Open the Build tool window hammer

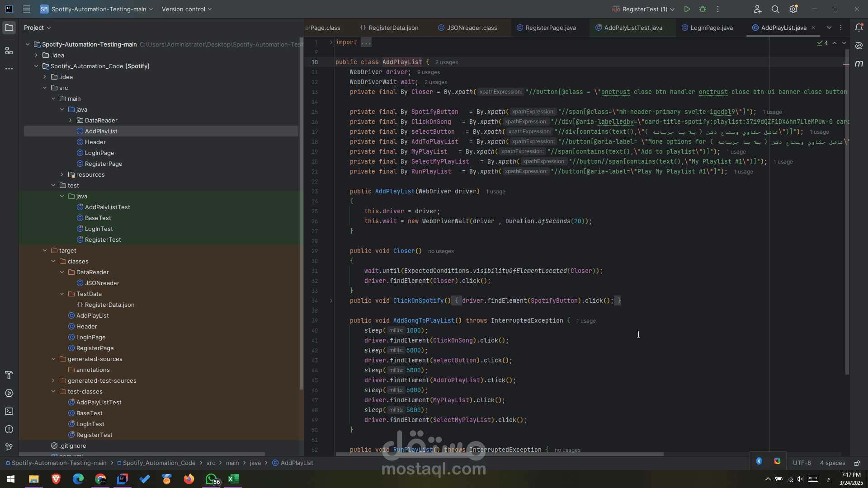9,375
